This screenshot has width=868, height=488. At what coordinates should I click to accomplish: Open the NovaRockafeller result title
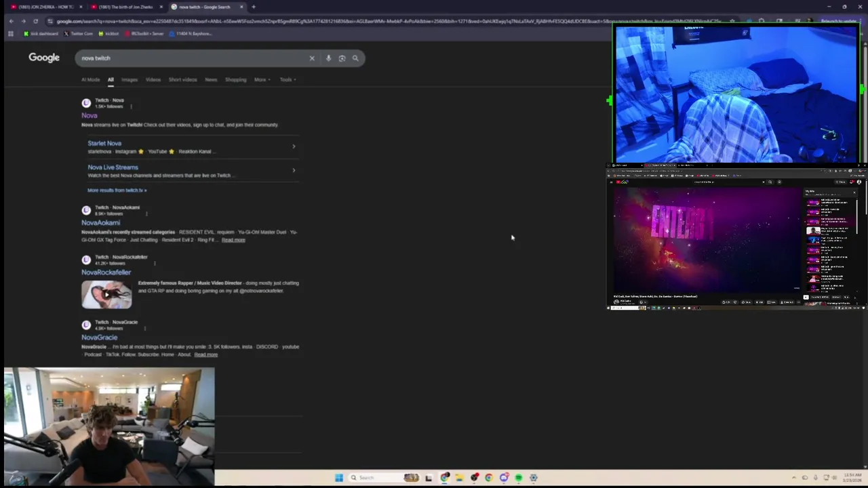pyautogui.click(x=106, y=272)
